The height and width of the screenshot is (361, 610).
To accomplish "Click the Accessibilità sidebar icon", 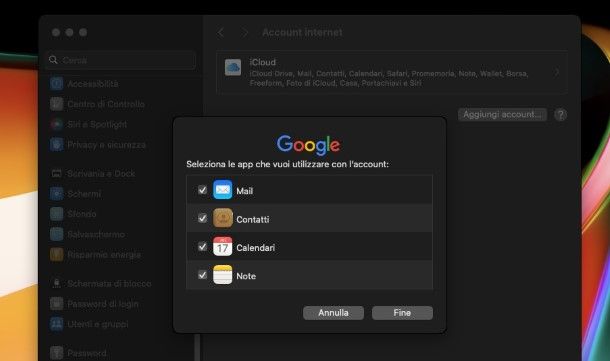I will pyautogui.click(x=56, y=84).
